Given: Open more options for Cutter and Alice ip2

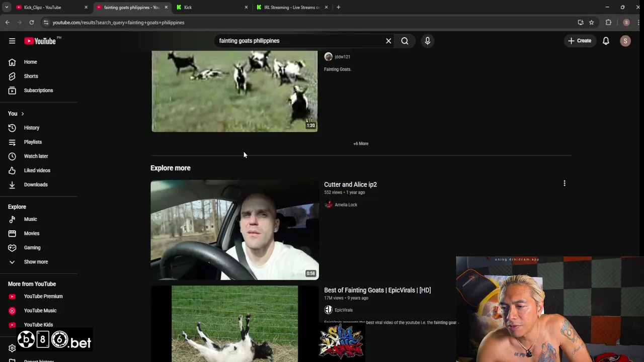Looking at the screenshot, I should click(565, 184).
